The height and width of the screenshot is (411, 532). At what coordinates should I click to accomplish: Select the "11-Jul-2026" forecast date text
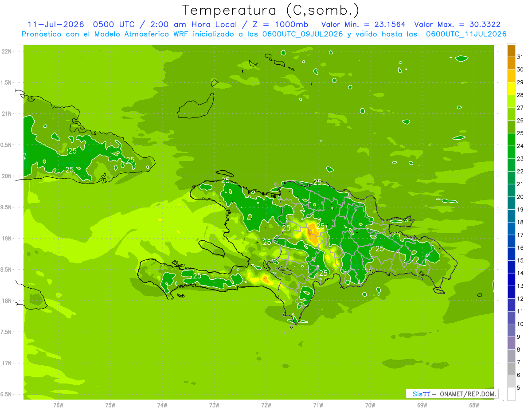coord(55,24)
